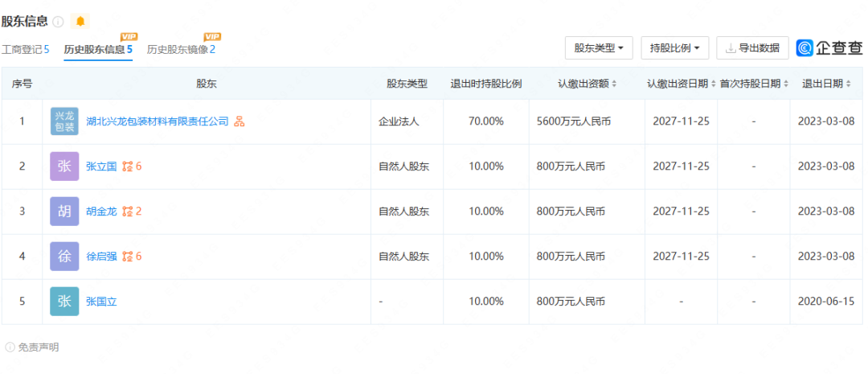Switch to the 历史股东镜像 tab
Screen dimensions: 868x374
[x=181, y=49]
